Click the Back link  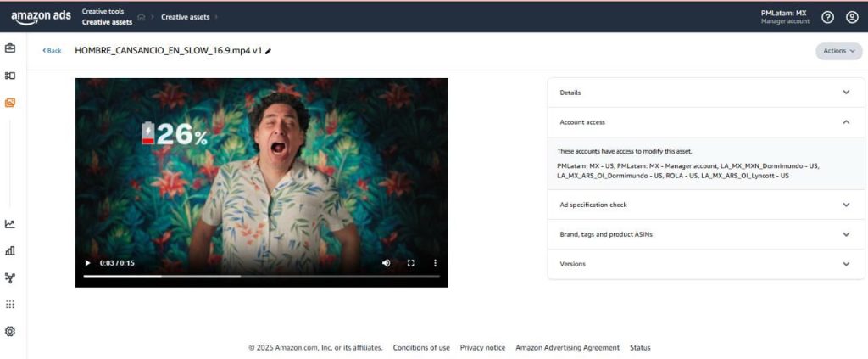53,51
